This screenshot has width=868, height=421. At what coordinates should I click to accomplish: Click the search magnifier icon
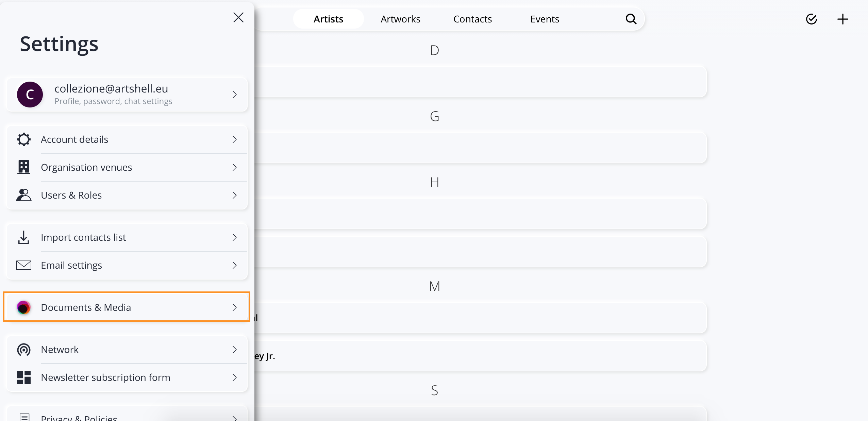pyautogui.click(x=631, y=19)
